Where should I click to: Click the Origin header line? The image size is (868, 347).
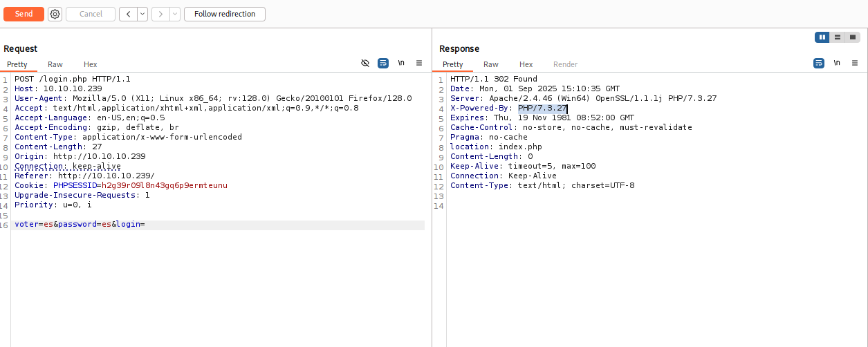click(x=80, y=156)
